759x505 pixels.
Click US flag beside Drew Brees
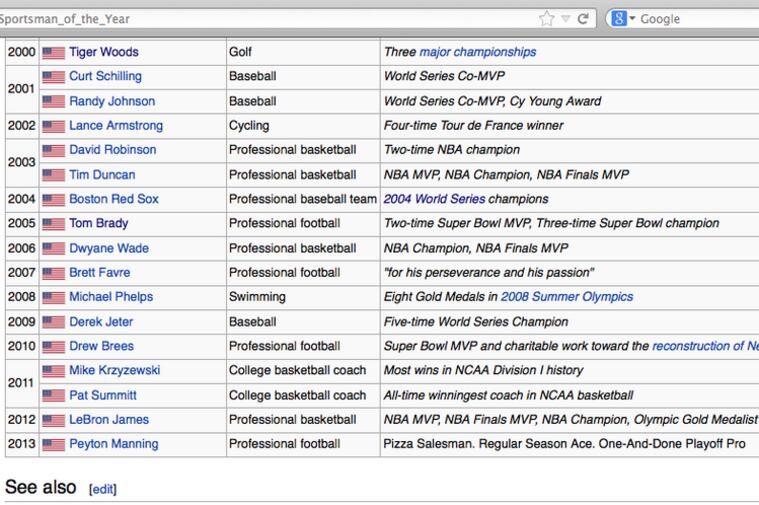pos(53,347)
